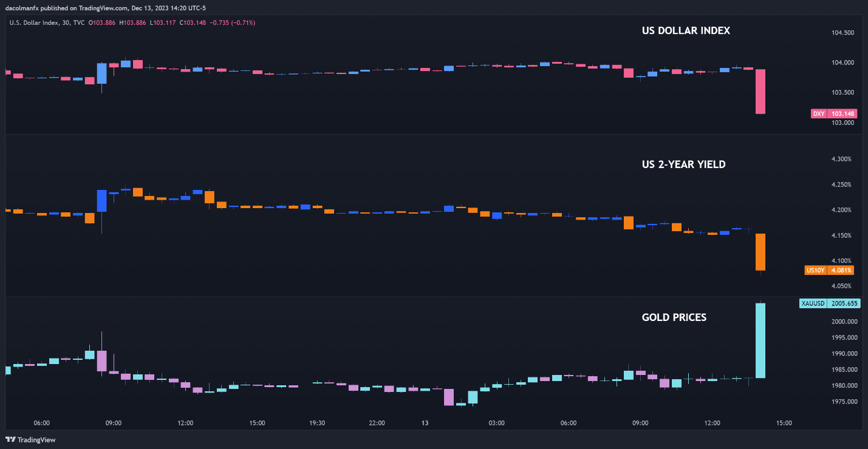Click the 1990.000 gold axis label
Screen dimensions: 868x449
(844, 354)
